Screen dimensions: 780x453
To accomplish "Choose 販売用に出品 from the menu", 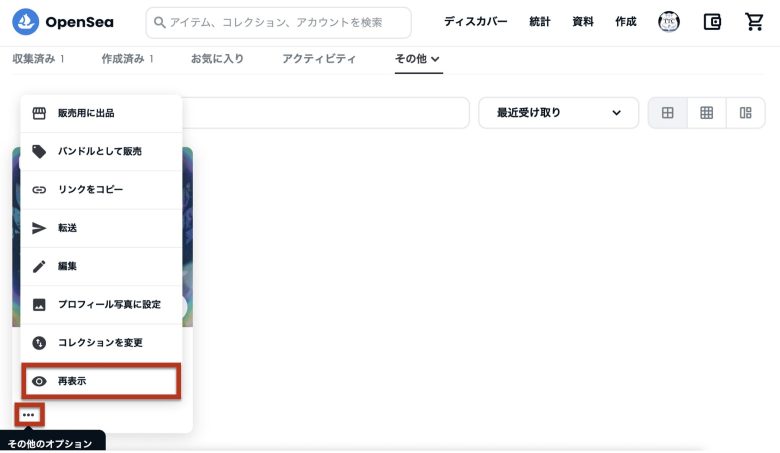I will [101, 113].
